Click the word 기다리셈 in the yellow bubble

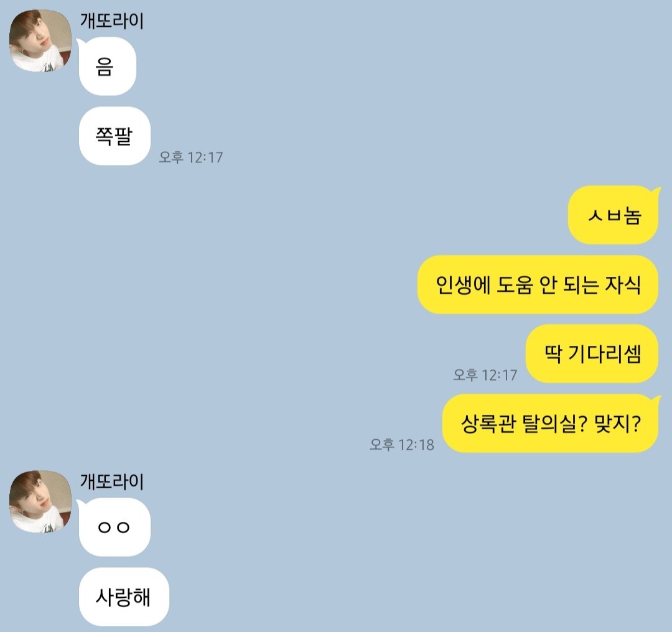click(x=605, y=354)
